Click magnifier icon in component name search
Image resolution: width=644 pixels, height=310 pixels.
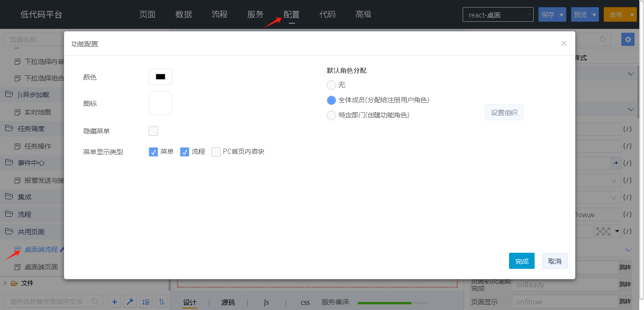95,301
